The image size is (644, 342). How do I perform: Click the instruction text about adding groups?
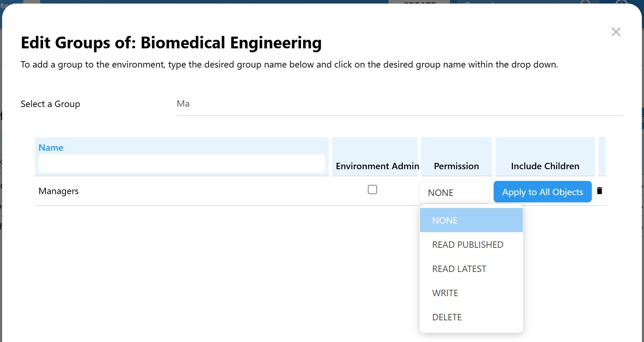(x=289, y=65)
